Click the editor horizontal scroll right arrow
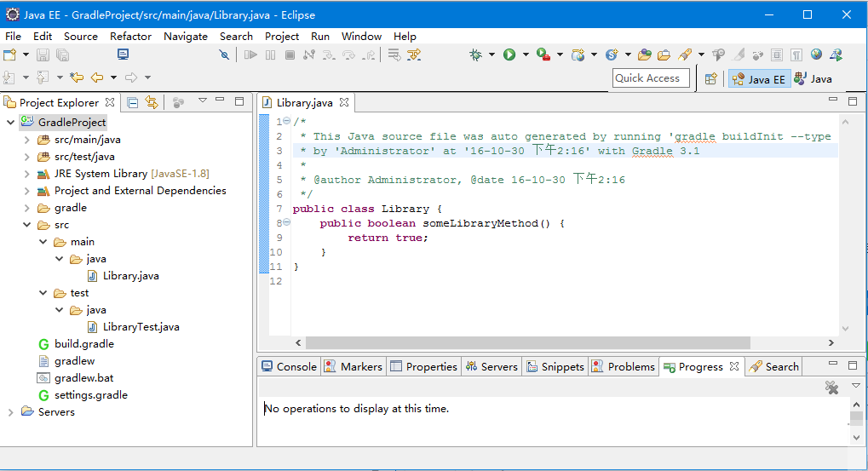The height and width of the screenshot is (471, 868). point(831,343)
